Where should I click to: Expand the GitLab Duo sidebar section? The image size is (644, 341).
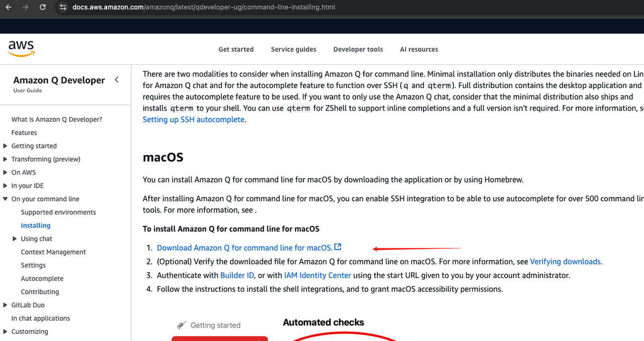click(6, 305)
